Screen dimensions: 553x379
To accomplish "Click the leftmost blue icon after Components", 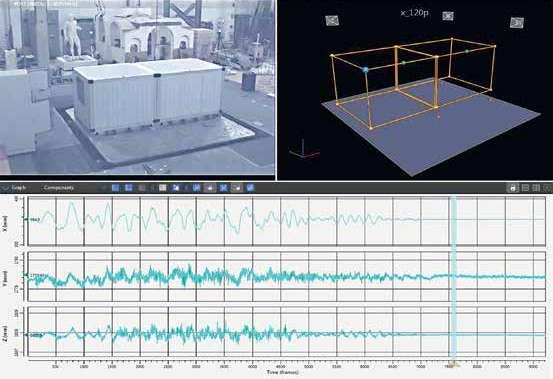I will (x=115, y=188).
